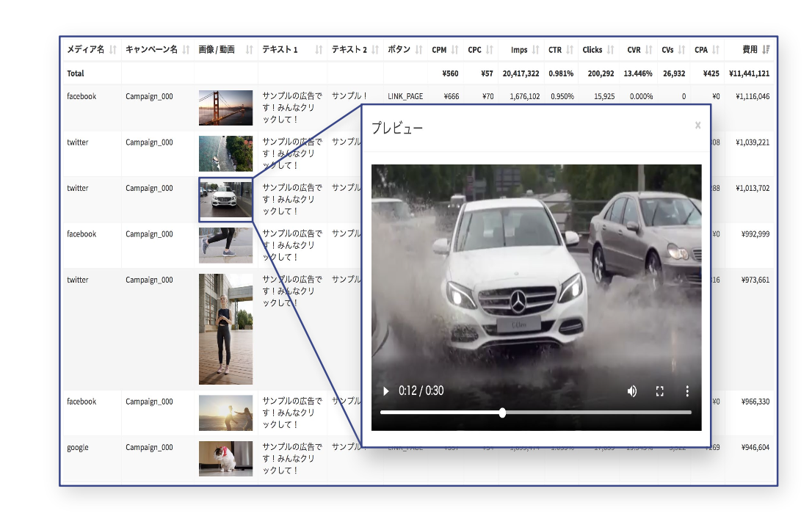The image size is (812, 530).
Task: Sort by テキスト2 column arrows
Action: tap(375, 50)
